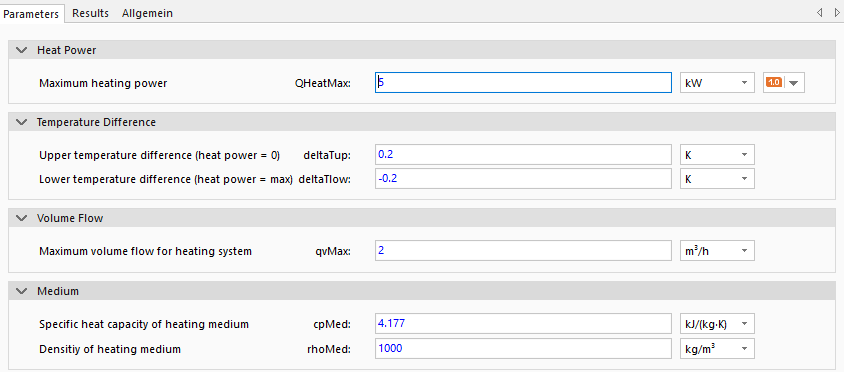Open the dropdown arrow beside 1.0 icon
The height and width of the screenshot is (372, 844).
click(794, 83)
